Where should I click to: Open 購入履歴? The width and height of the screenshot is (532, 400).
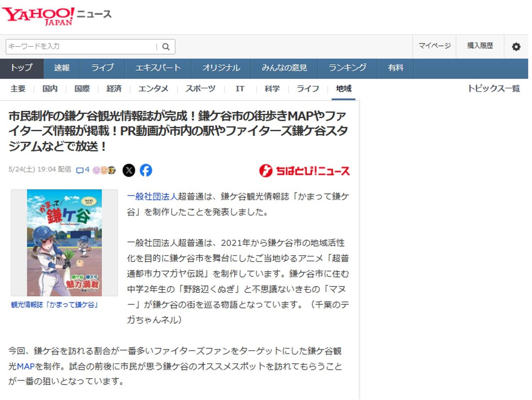[x=480, y=46]
